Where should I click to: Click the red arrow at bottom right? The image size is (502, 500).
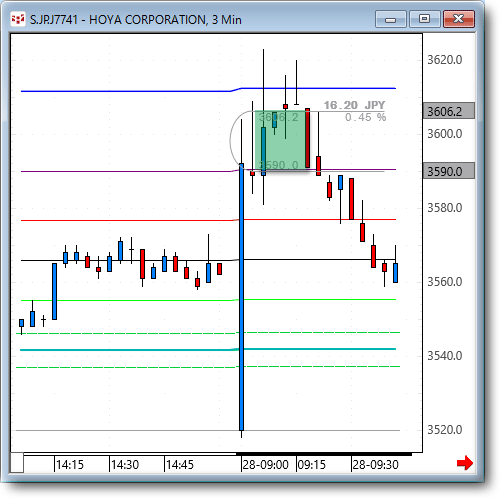click(465, 463)
